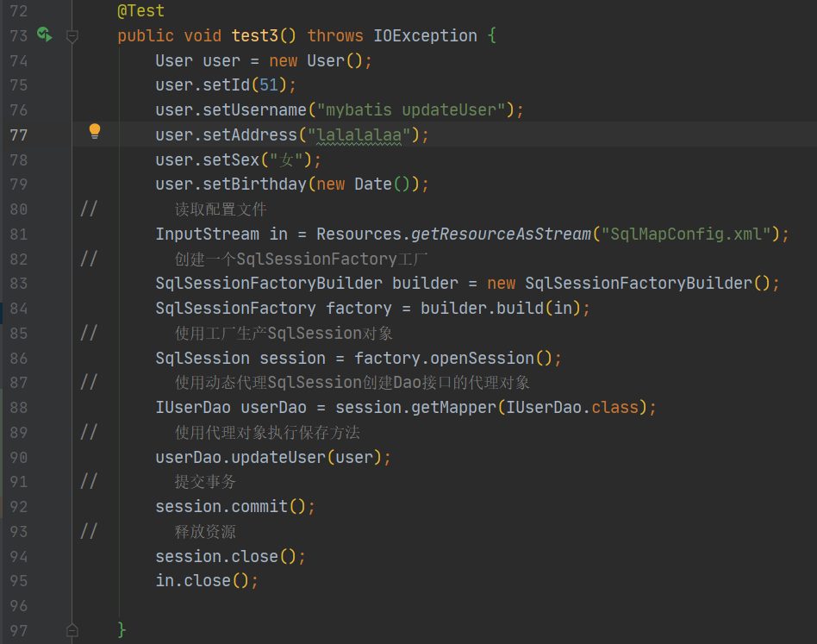Screen dimensions: 817x644
Task: Collapse the test3 method fold marker at line 73
Action: pos(72,36)
